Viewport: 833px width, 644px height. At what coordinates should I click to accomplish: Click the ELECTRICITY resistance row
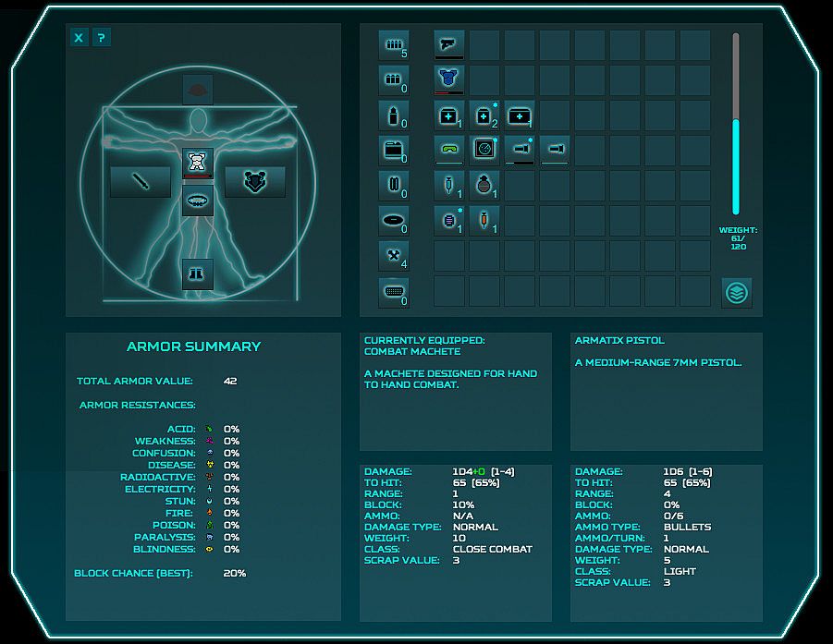pos(182,490)
